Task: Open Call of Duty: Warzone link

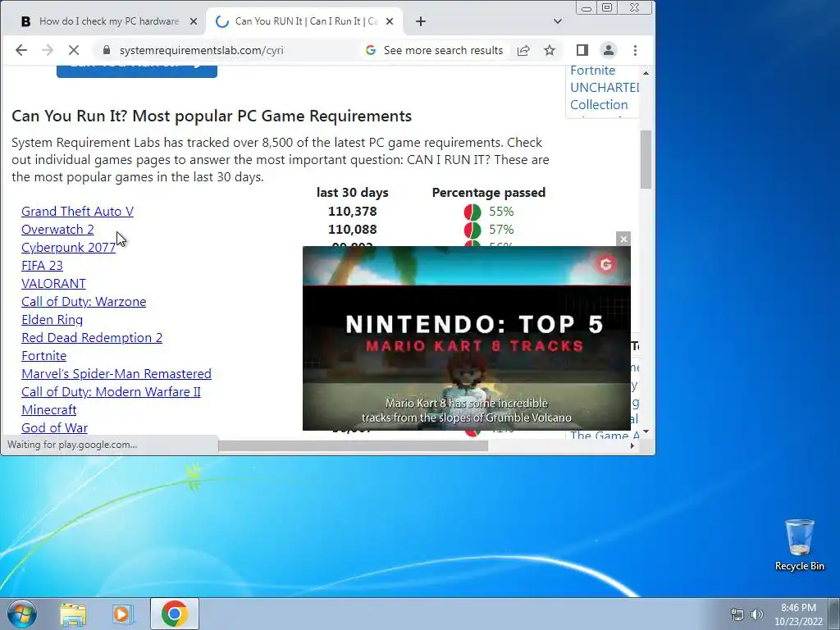Action: click(84, 302)
